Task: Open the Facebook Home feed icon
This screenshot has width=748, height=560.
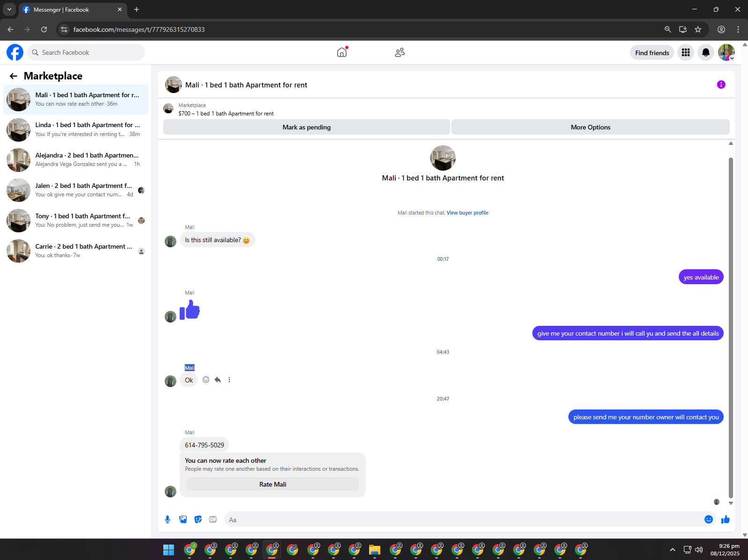Action: 342,52
